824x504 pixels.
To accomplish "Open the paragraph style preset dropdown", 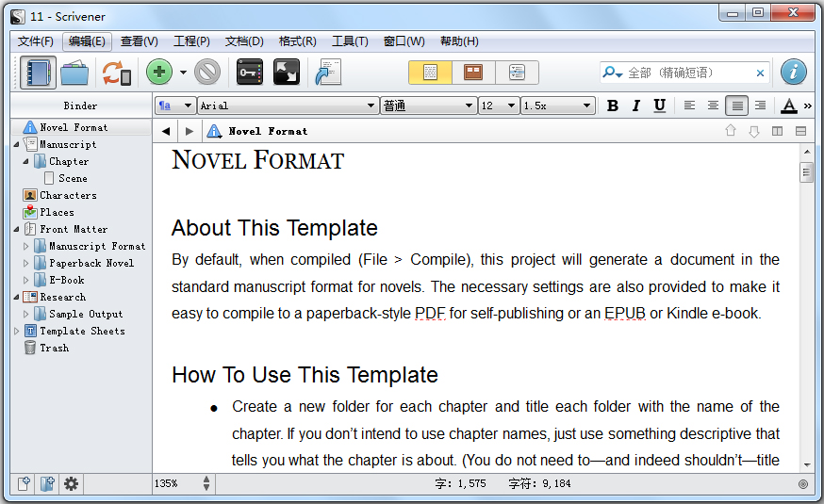I will (175, 106).
